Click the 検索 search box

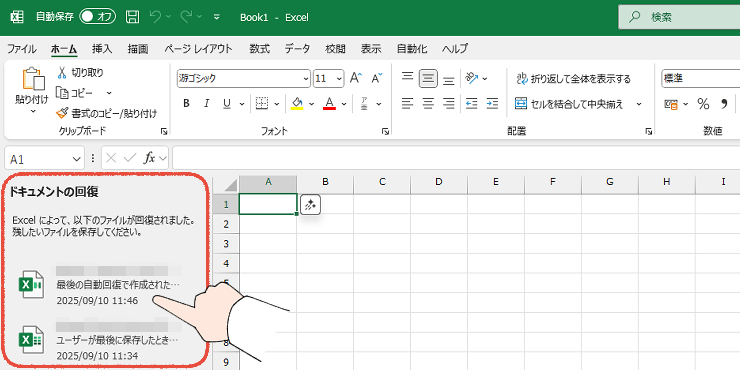tap(680, 17)
